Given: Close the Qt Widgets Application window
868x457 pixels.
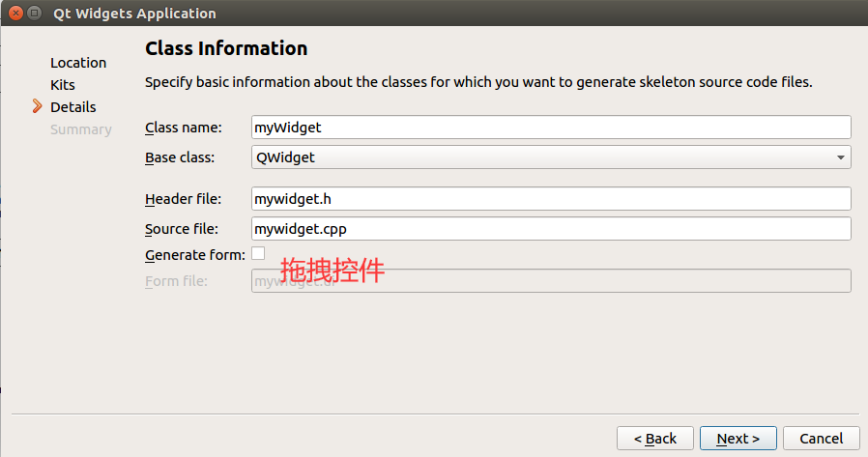Looking at the screenshot, I should (x=16, y=13).
